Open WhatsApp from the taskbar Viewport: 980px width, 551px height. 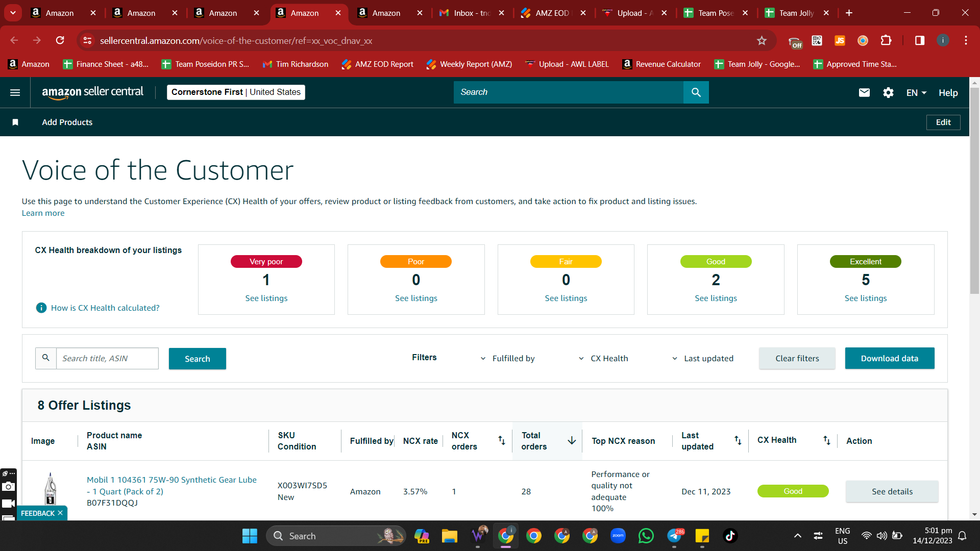[646, 536]
